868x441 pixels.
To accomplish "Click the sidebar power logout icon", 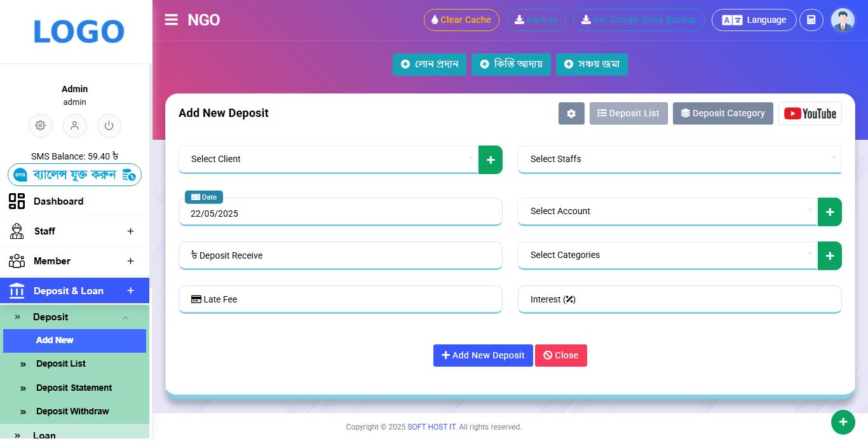I will click(109, 125).
